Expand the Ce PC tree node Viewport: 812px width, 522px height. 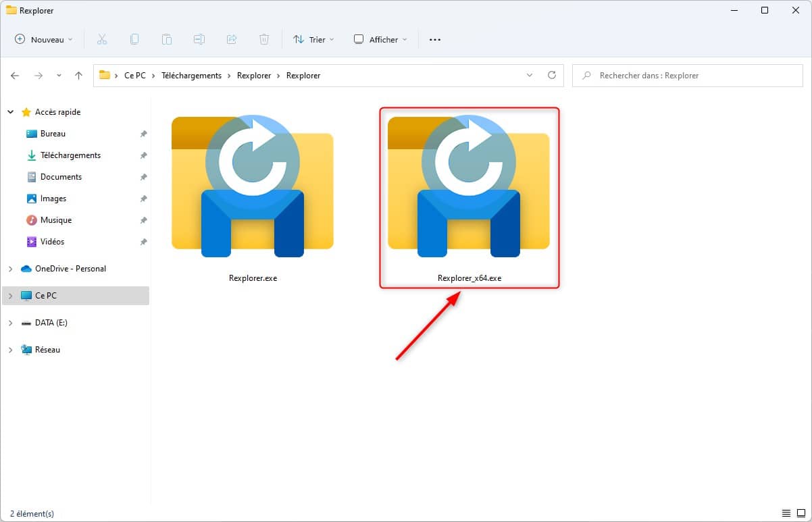tap(10, 296)
